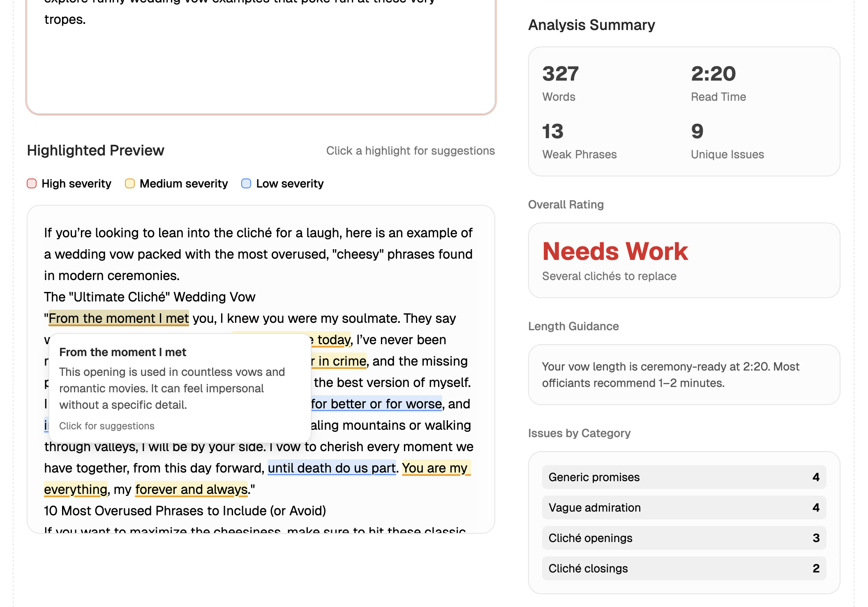Click highlighted phrase "forever and always"

pyautogui.click(x=192, y=489)
